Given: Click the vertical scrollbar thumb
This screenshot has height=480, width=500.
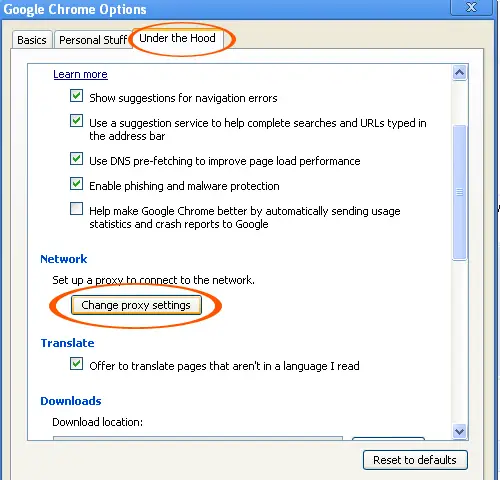Looking at the screenshot, I should pyautogui.click(x=460, y=192).
